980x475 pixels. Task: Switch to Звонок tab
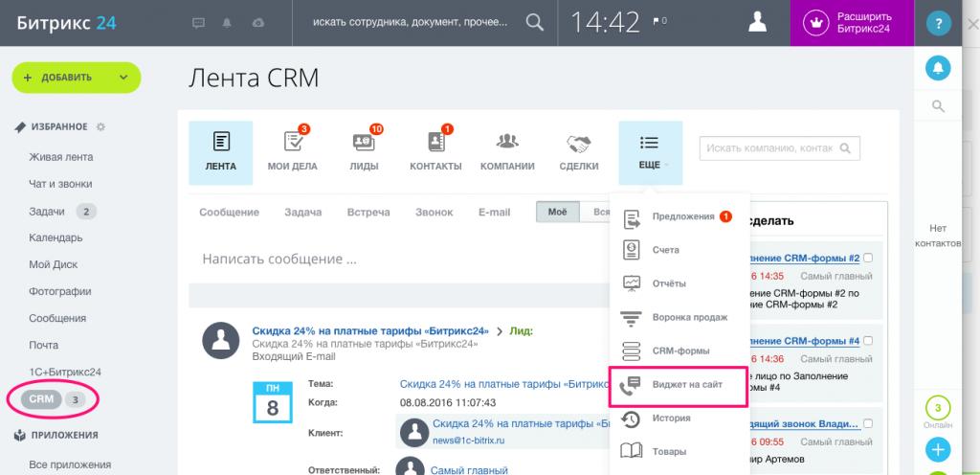click(x=434, y=213)
